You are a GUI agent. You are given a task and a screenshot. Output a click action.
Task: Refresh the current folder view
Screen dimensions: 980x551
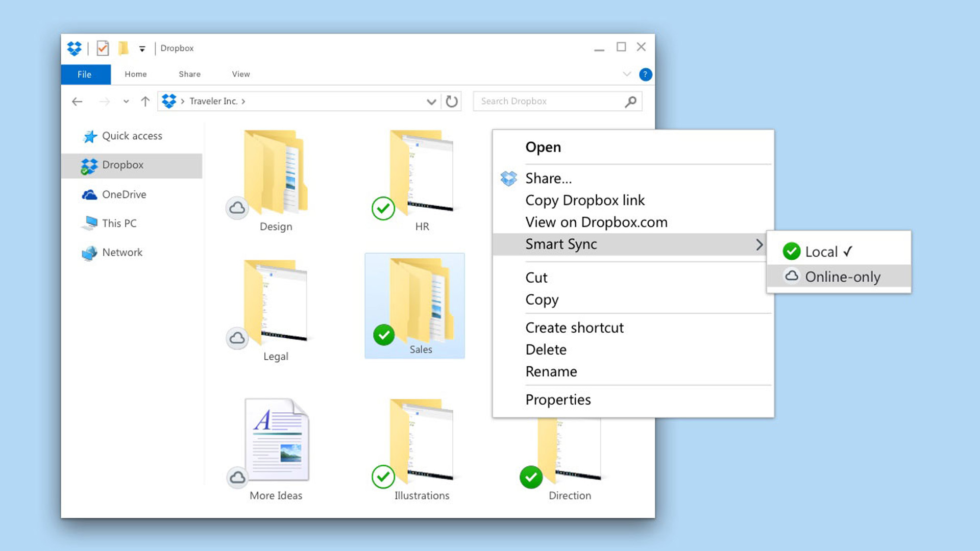[451, 102]
